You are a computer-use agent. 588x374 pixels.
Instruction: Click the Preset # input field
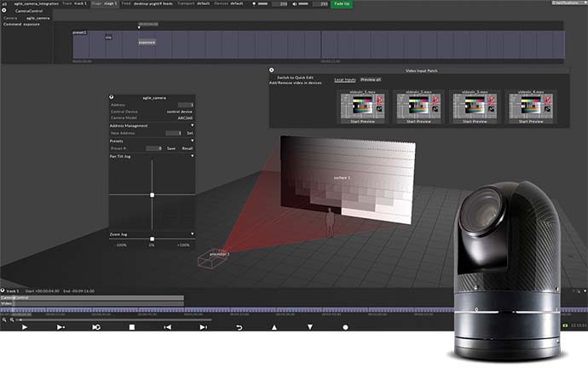(x=153, y=148)
